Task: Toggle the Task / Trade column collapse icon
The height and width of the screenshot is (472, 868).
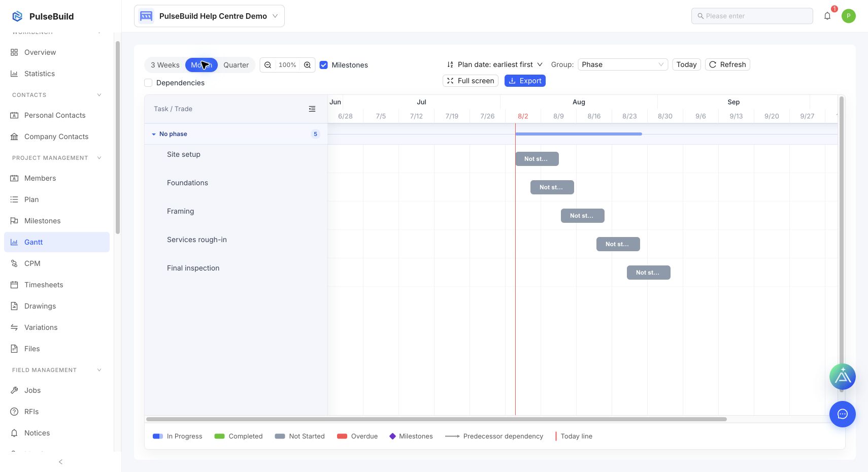Action: pos(312,109)
